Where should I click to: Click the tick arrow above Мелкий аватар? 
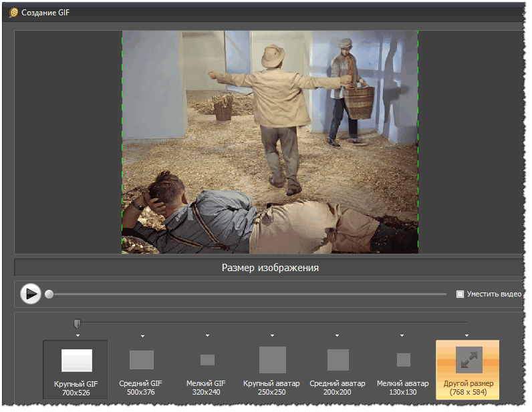[x=402, y=335]
